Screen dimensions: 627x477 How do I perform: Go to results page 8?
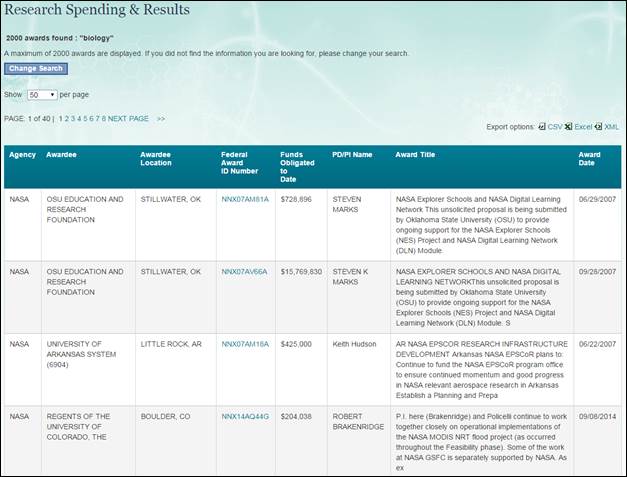pyautogui.click(x=104, y=118)
